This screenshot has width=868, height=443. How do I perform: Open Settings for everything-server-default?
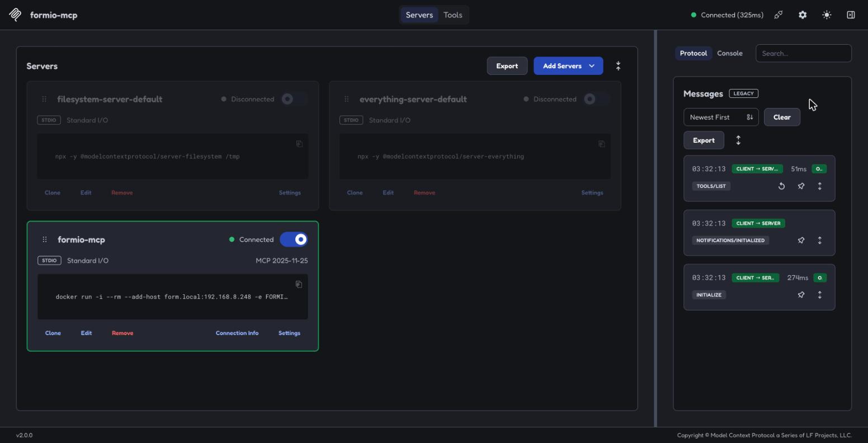(x=592, y=192)
